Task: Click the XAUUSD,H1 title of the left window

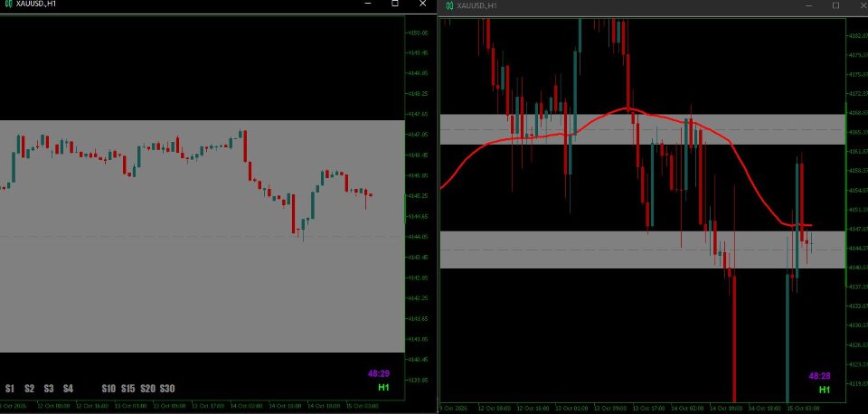Action: coord(36,4)
